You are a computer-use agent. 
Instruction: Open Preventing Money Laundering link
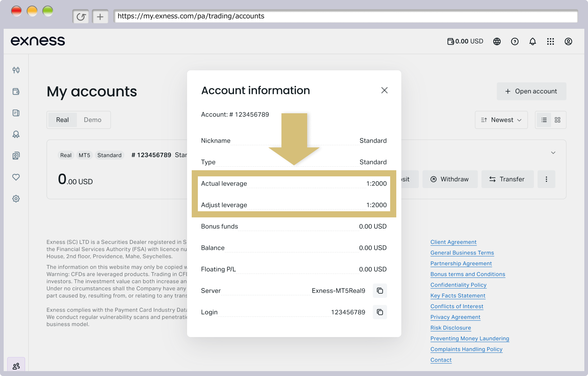[470, 339]
